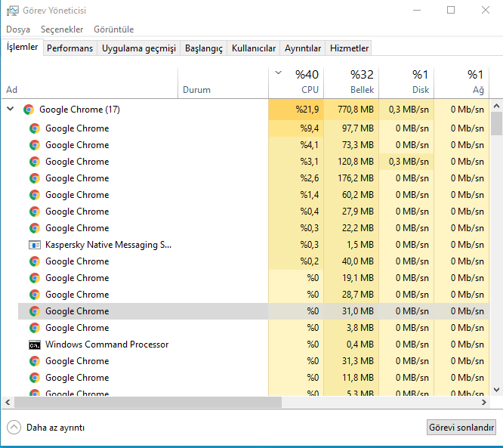Open the Görüntüle menu
Image resolution: width=503 pixels, height=448 pixels.
[113, 29]
